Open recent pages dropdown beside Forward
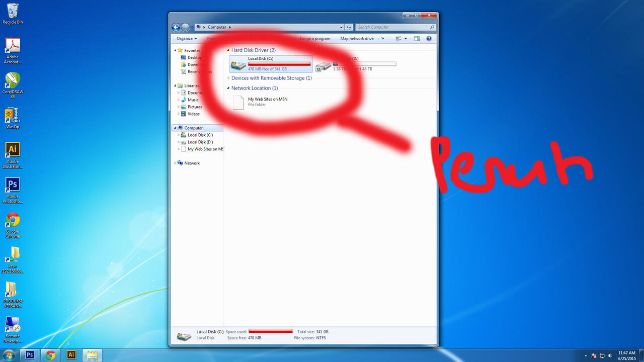The width and height of the screenshot is (644, 362). (x=192, y=27)
